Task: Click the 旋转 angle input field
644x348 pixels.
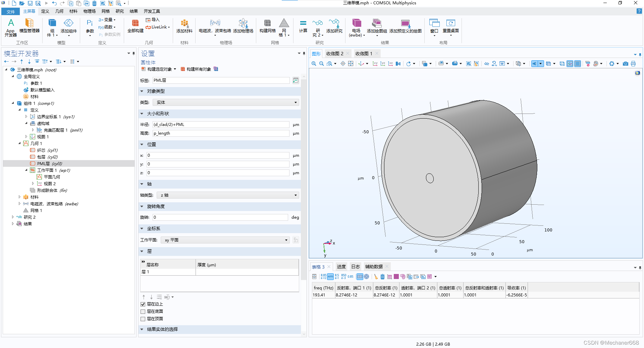Action: click(220, 217)
